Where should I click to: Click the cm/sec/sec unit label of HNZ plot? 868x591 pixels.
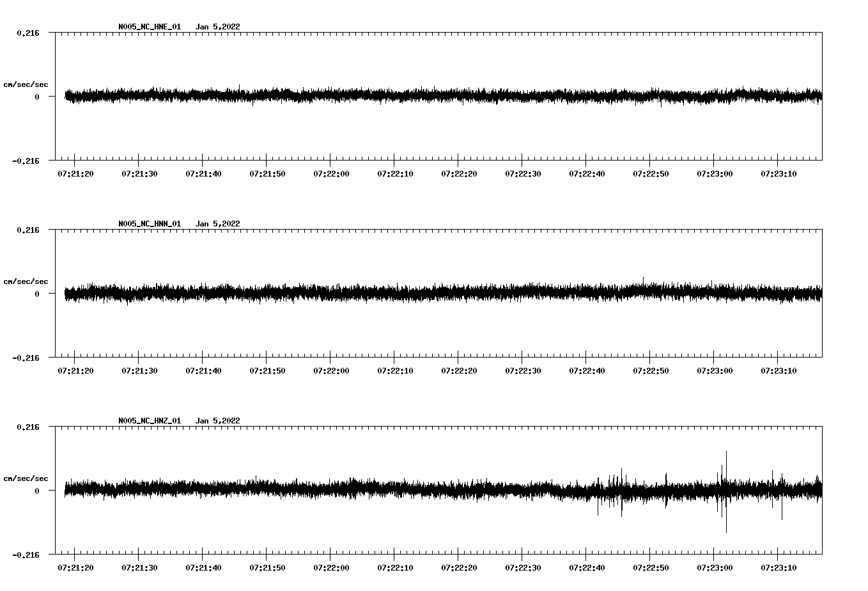(x=26, y=478)
